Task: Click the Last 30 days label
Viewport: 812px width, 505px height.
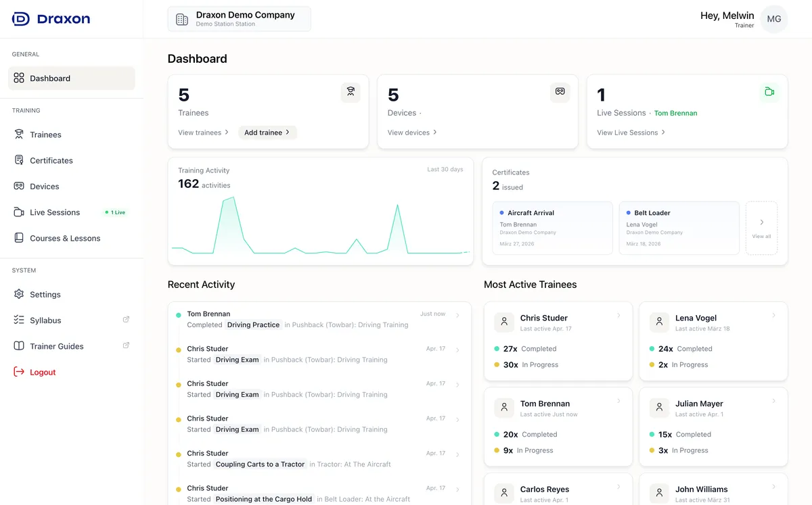Action: (x=445, y=170)
